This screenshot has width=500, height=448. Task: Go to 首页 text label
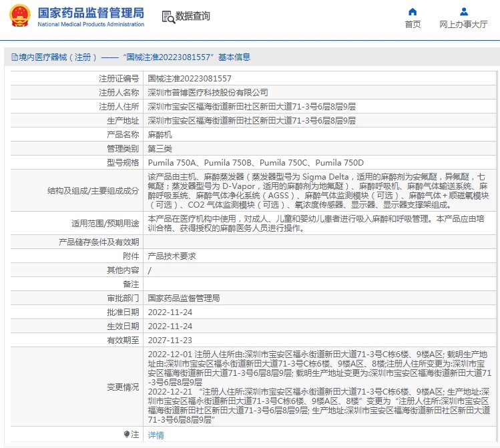(413, 24)
